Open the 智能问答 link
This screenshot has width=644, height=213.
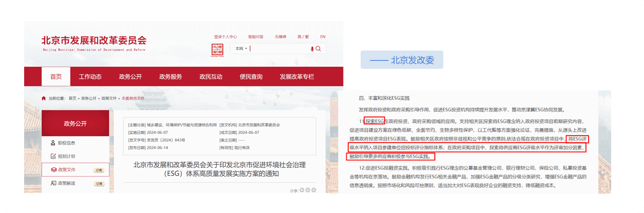coord(256,37)
